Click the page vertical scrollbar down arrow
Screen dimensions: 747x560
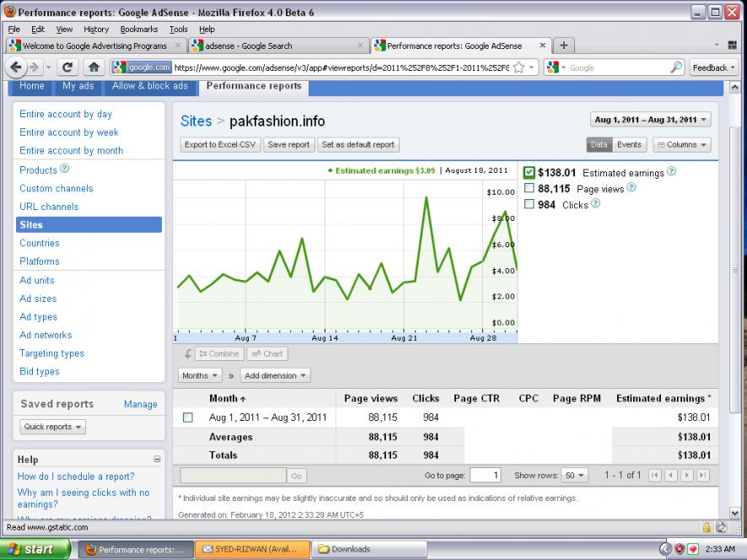click(x=734, y=513)
